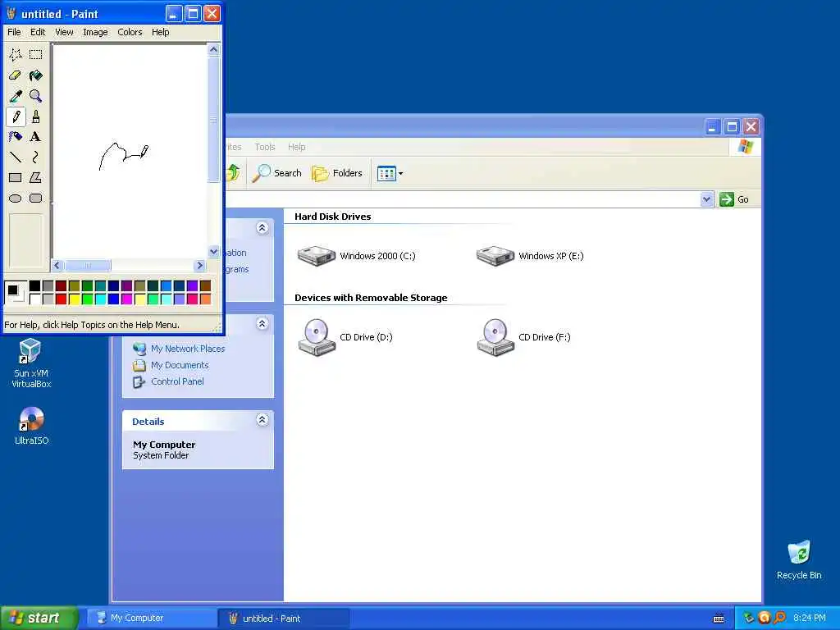This screenshot has width=840, height=630.
Task: Open the Windows 2000 (C:) drive icon
Action: tap(317, 256)
